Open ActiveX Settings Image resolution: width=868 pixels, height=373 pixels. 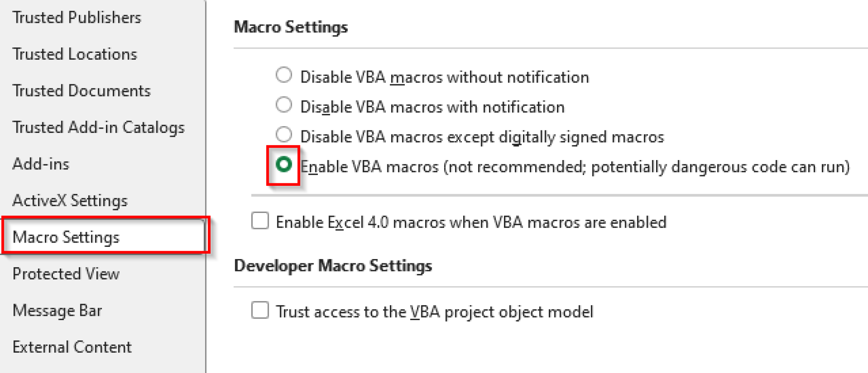coord(70,200)
